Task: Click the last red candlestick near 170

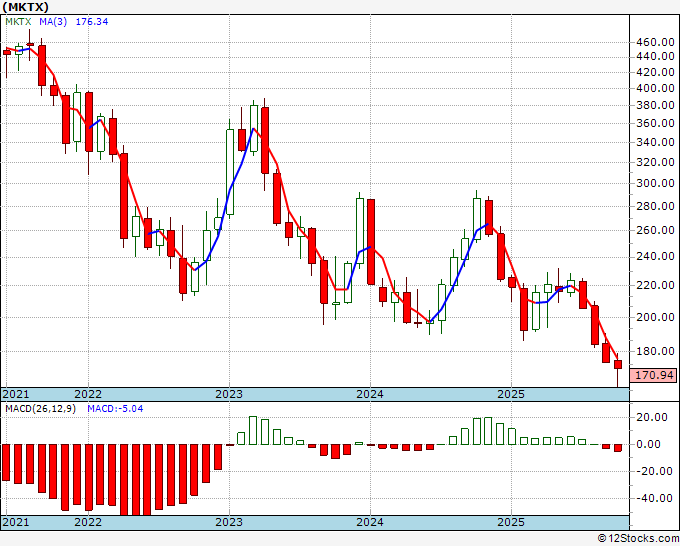Action: tap(618, 365)
